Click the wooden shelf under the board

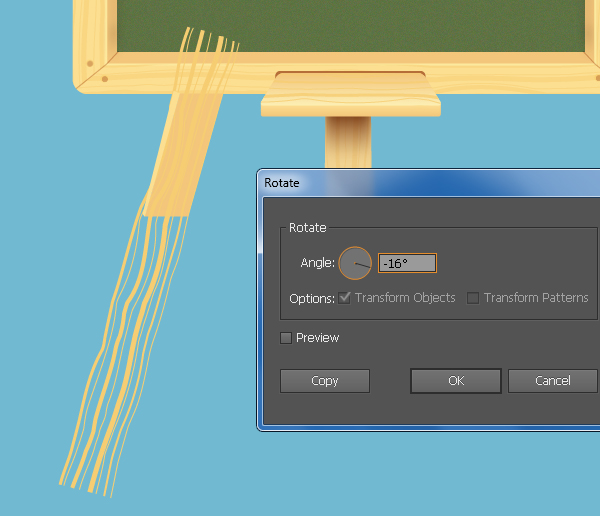351,95
